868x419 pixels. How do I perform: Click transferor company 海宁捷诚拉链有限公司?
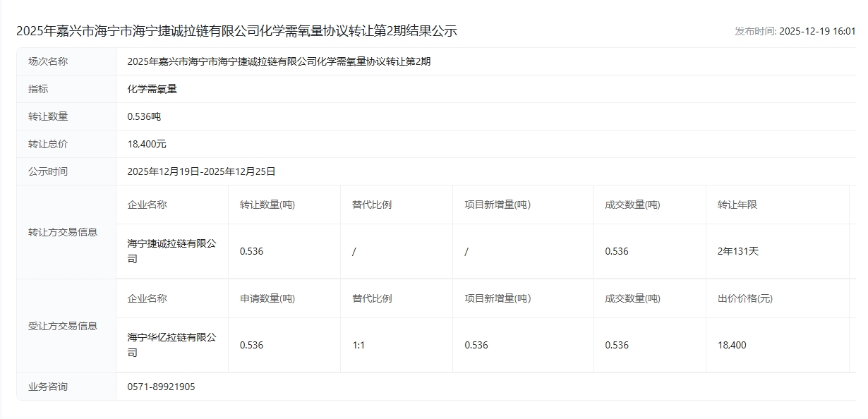click(x=171, y=251)
